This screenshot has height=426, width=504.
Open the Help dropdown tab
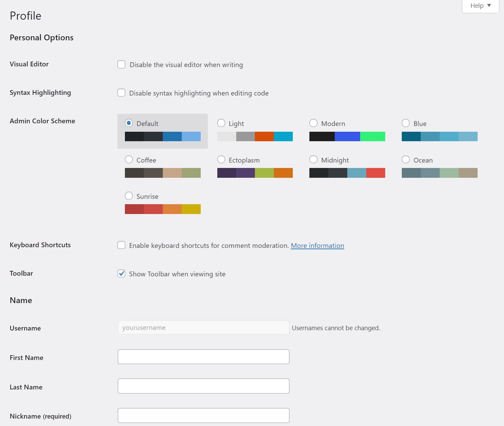pyautogui.click(x=480, y=6)
